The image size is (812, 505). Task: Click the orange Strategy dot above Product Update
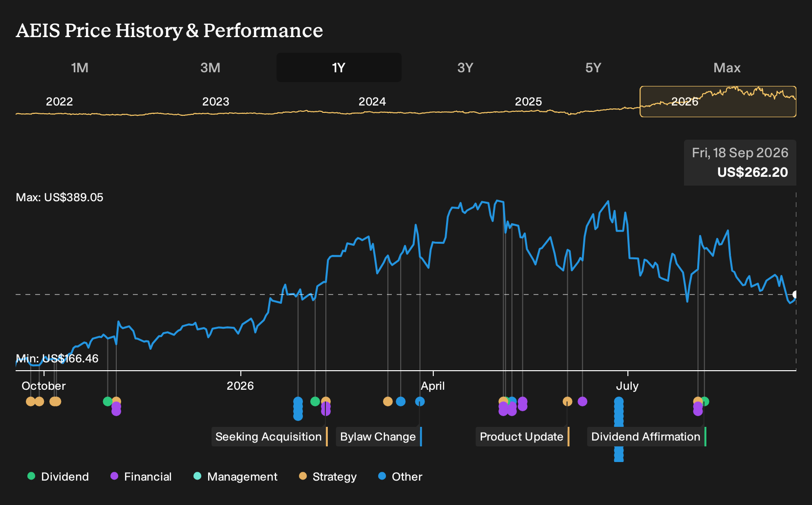click(567, 401)
